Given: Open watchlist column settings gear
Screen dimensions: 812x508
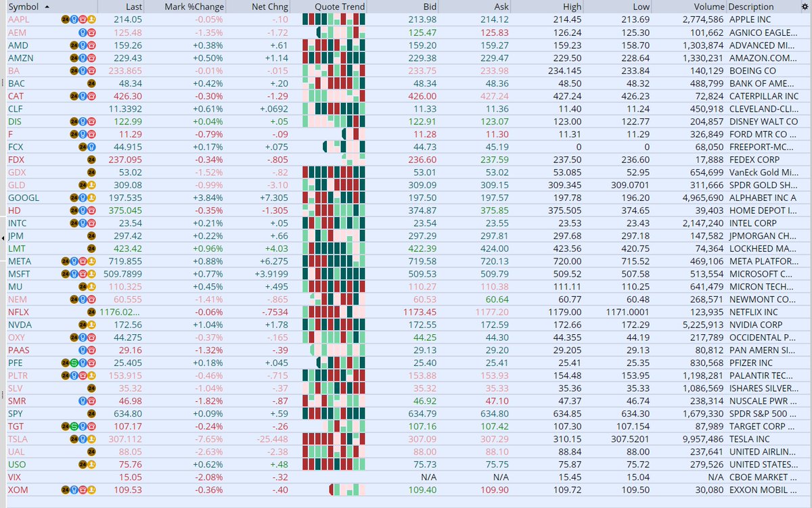Looking at the screenshot, I should coord(805,7).
